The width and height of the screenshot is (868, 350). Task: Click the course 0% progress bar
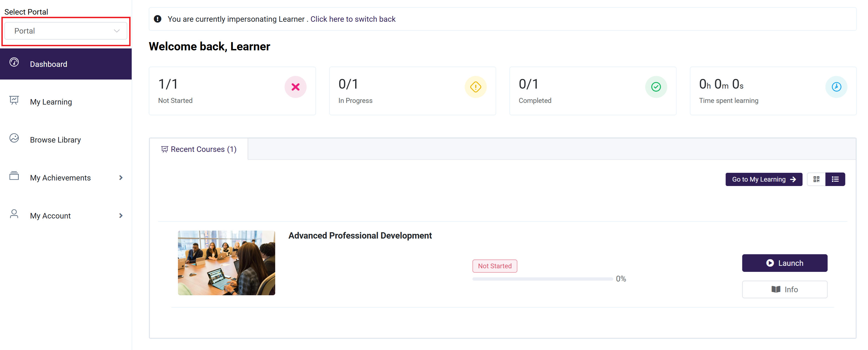point(542,279)
